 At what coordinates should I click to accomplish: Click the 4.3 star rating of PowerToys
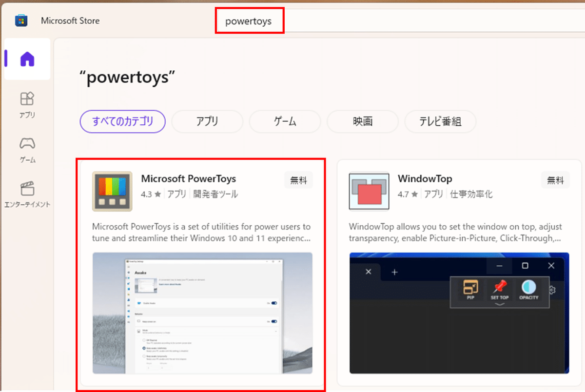[151, 194]
